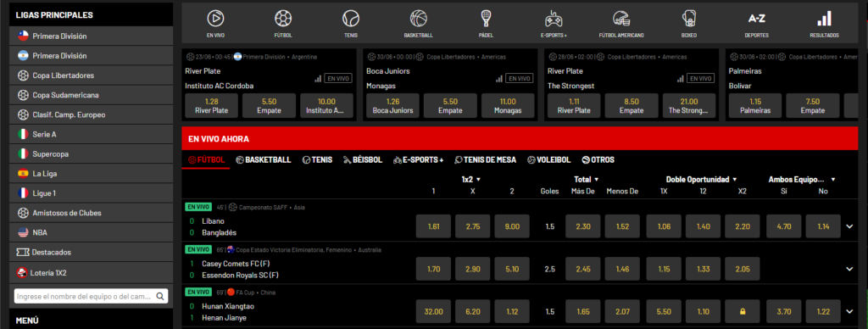Open the 1x2 market dropdown

coord(471,179)
